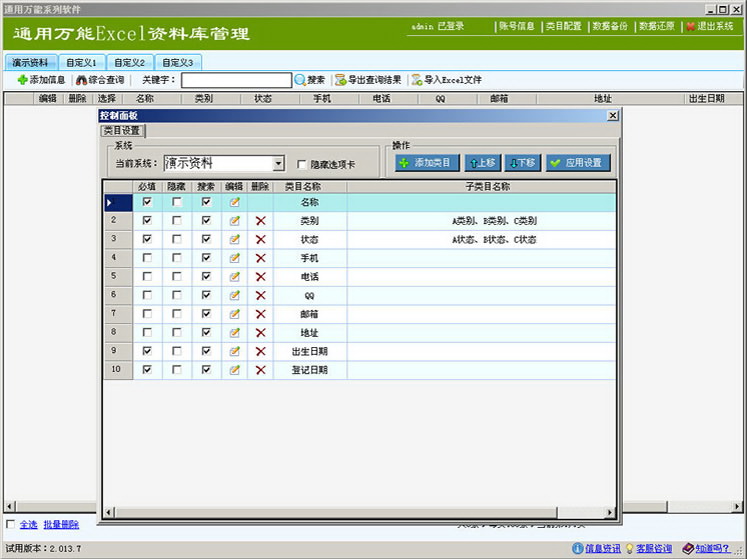The image size is (747, 559).
Task: Click control panel horizontal scrollbar right arrow
Action: pyautogui.click(x=610, y=513)
